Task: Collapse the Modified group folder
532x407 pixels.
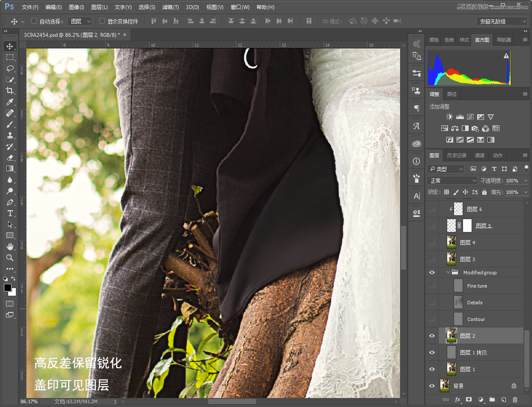Action: point(448,273)
